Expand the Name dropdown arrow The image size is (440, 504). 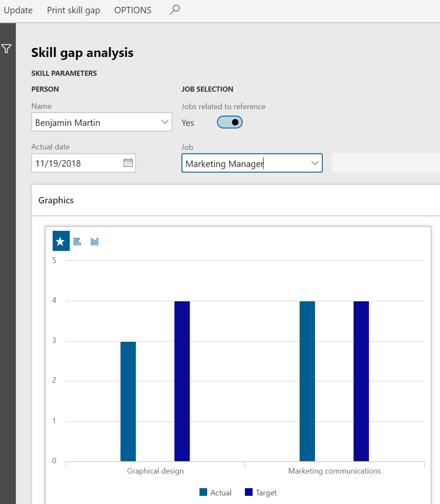pyautogui.click(x=165, y=122)
